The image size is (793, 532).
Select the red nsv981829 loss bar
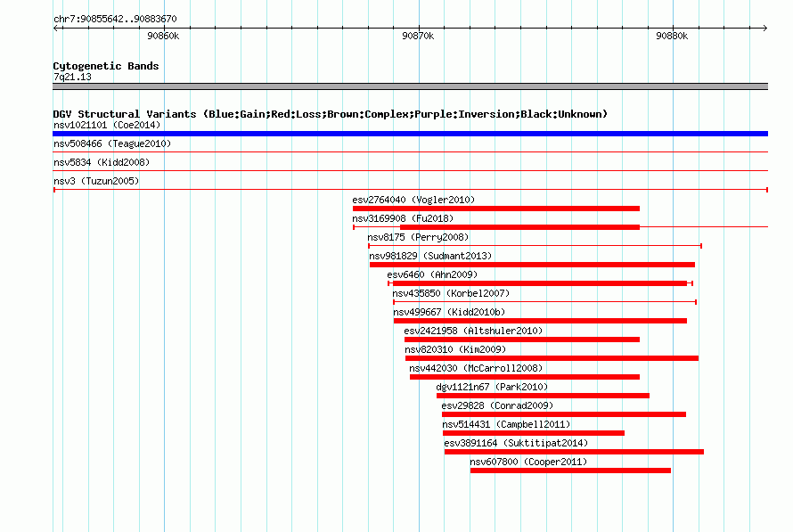tap(532, 265)
